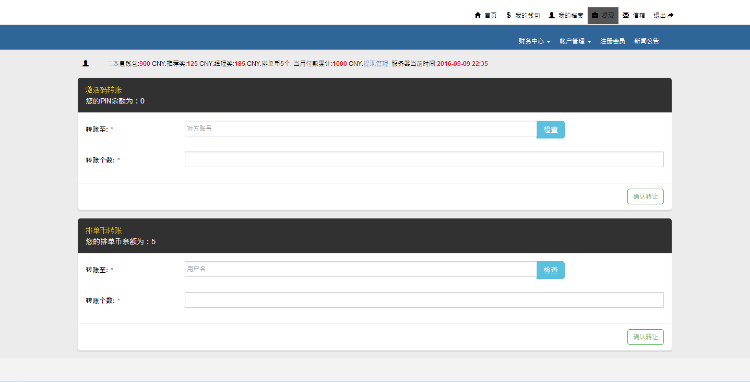Open the 新闻公告 navbar item
Image resolution: width=750 pixels, height=382 pixels.
pyautogui.click(x=647, y=41)
